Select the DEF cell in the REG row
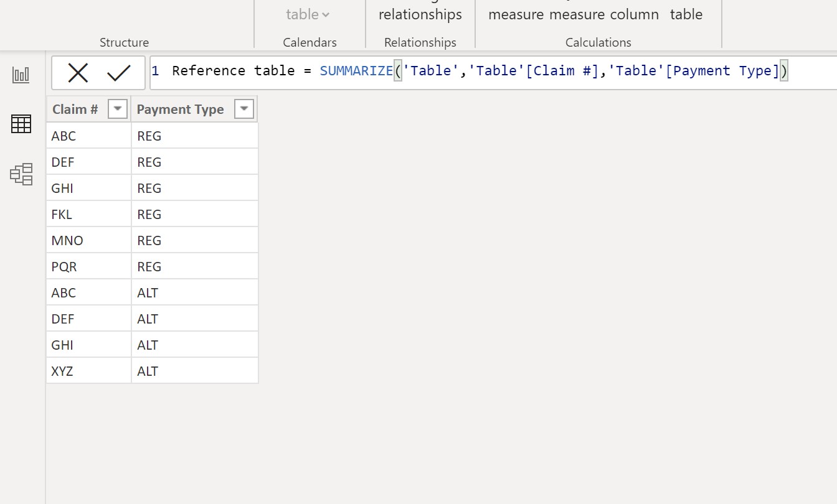 (x=88, y=162)
